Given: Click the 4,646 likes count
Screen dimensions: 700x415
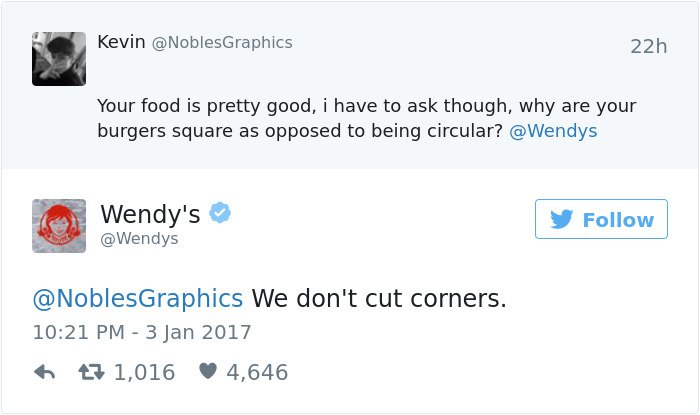Looking at the screenshot, I should tap(257, 372).
